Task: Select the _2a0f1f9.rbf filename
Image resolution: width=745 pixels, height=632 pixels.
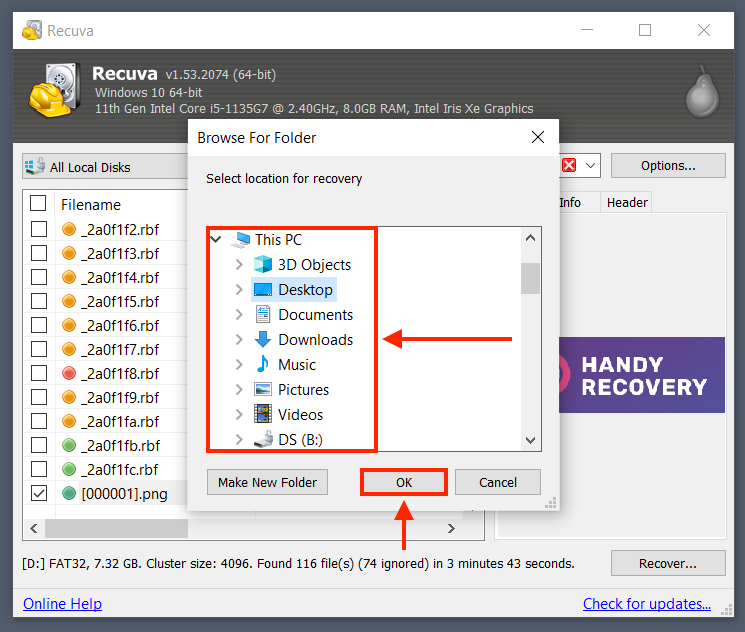Action: [120, 397]
